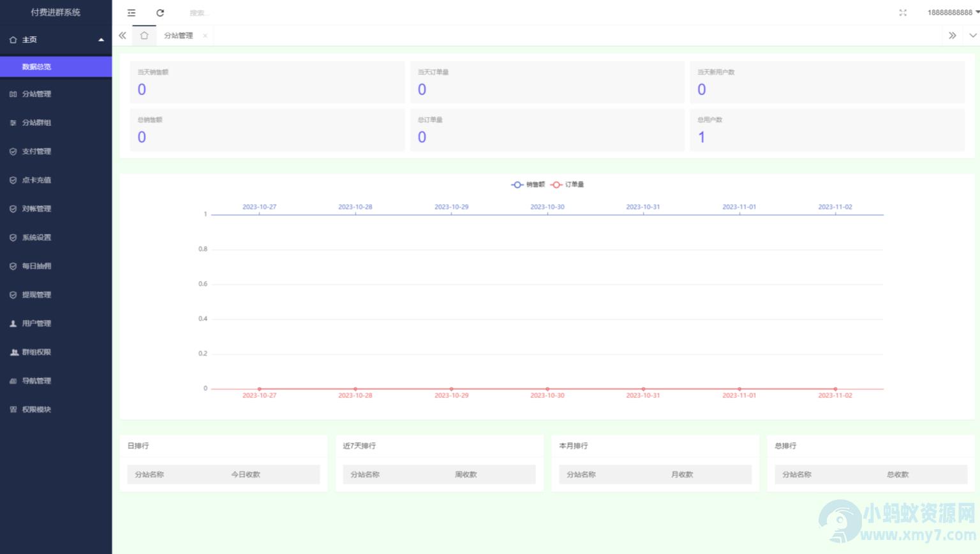Click the 周收款 column header
Viewport: 980px width, 554px height.
(x=466, y=475)
